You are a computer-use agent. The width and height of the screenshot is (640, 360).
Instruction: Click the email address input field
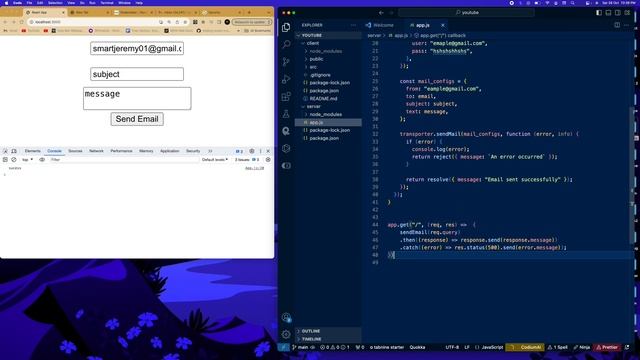[x=137, y=49]
